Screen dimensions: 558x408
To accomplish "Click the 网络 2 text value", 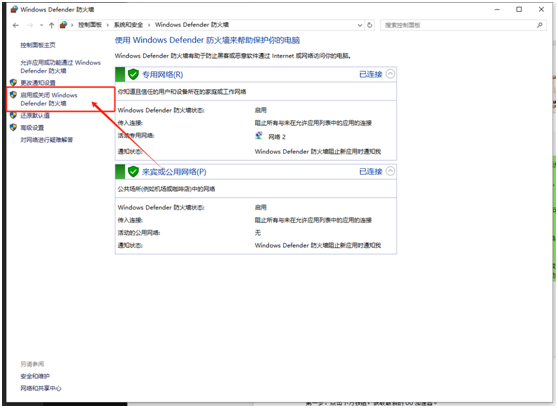I will [277, 137].
